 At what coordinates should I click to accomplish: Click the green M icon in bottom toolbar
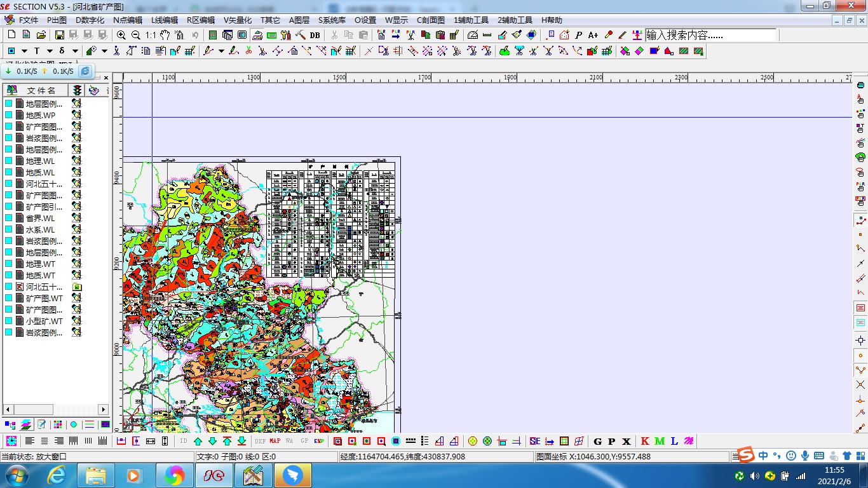pyautogui.click(x=660, y=441)
